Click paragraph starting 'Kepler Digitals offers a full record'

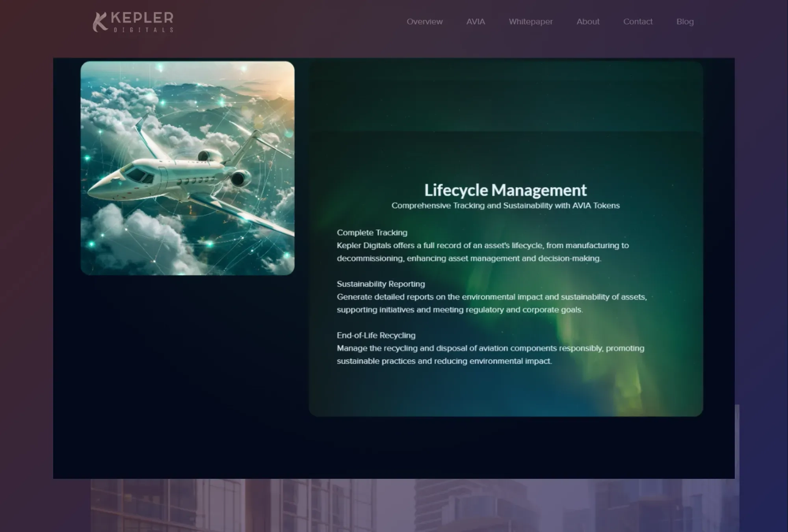[483, 252]
